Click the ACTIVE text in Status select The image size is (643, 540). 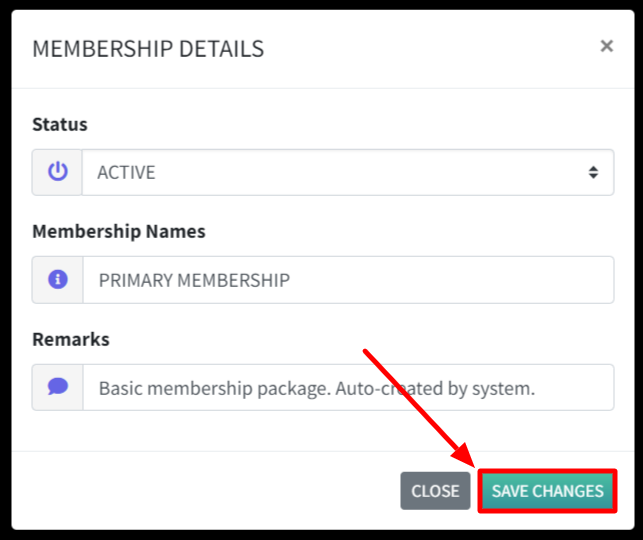click(126, 172)
